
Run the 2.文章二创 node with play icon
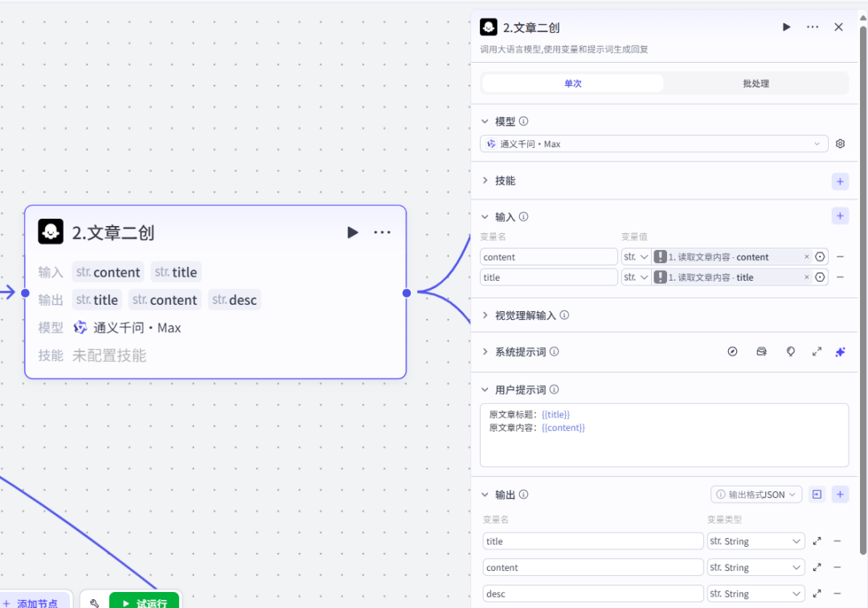tap(786, 27)
